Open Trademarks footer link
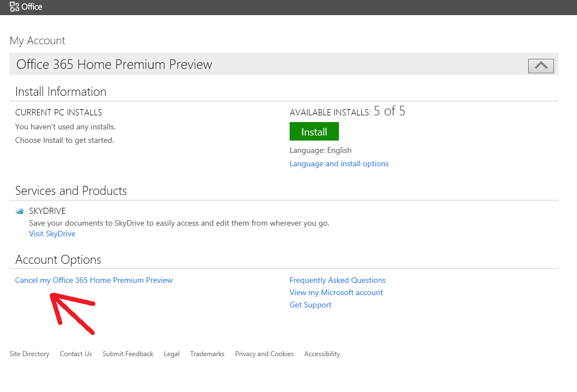 [x=207, y=354]
